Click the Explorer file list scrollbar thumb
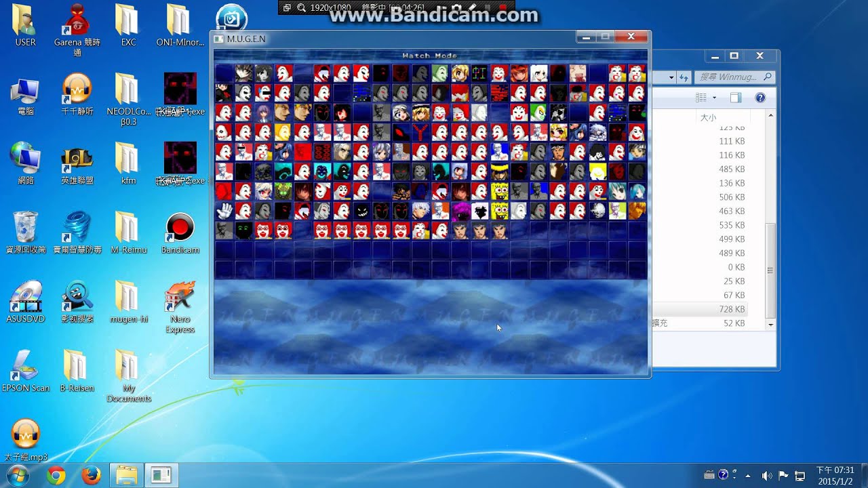Screen dimensions: 868x488 coord(770,270)
